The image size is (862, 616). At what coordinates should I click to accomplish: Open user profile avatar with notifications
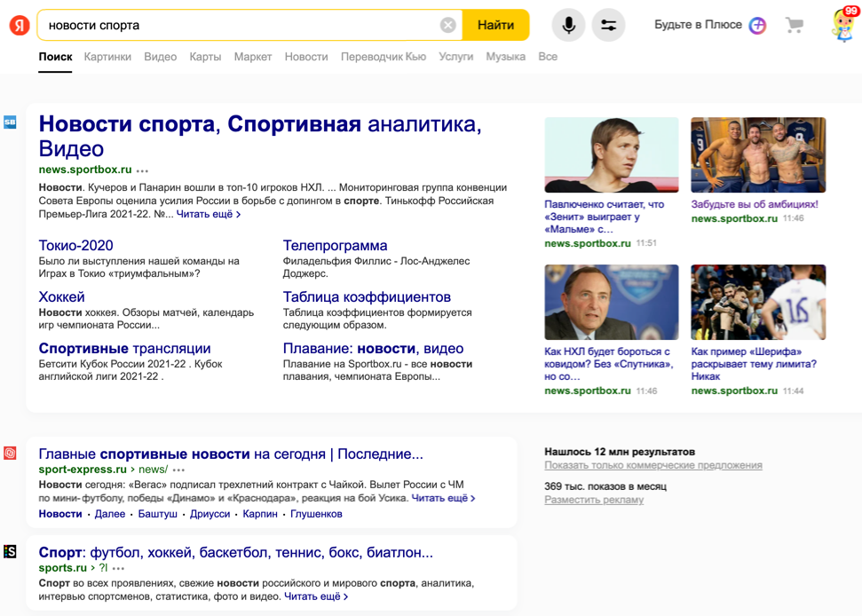[842, 24]
